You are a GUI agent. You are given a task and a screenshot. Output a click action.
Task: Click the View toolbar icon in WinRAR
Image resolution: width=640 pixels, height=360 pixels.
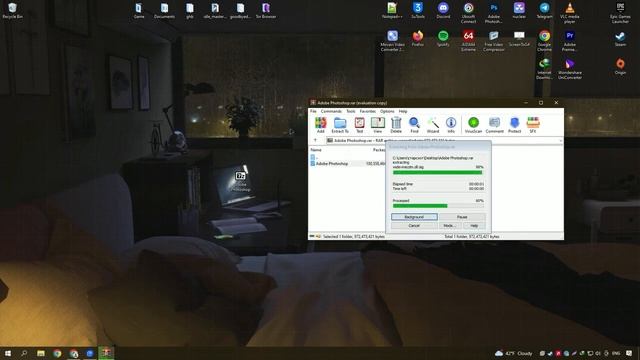tap(378, 125)
